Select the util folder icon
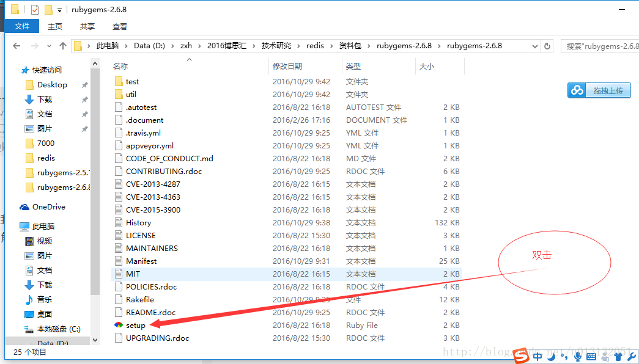 pos(119,95)
